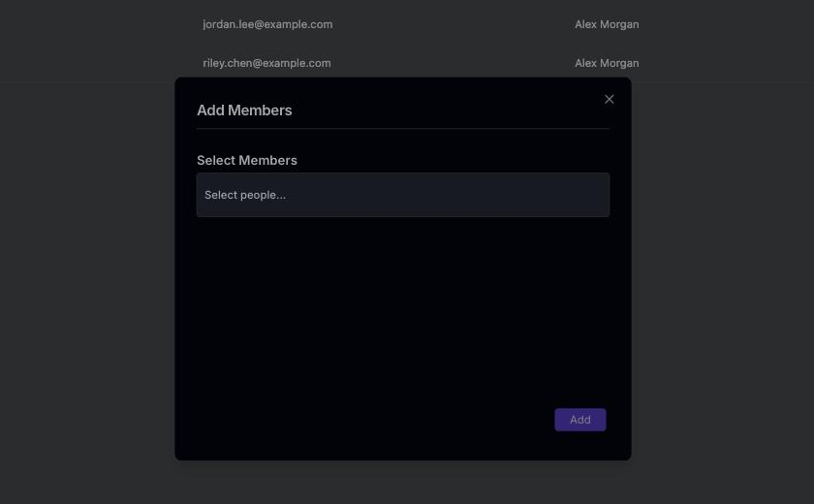Click the Select people placeholder text
Screen dimensions: 814x504
[x=245, y=195]
